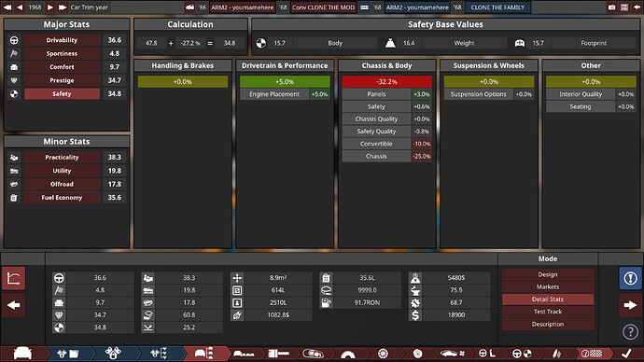Click the +0.0% Handling & Brakes bar
Image resolution: width=644 pixels, height=362 pixels.
(x=182, y=82)
